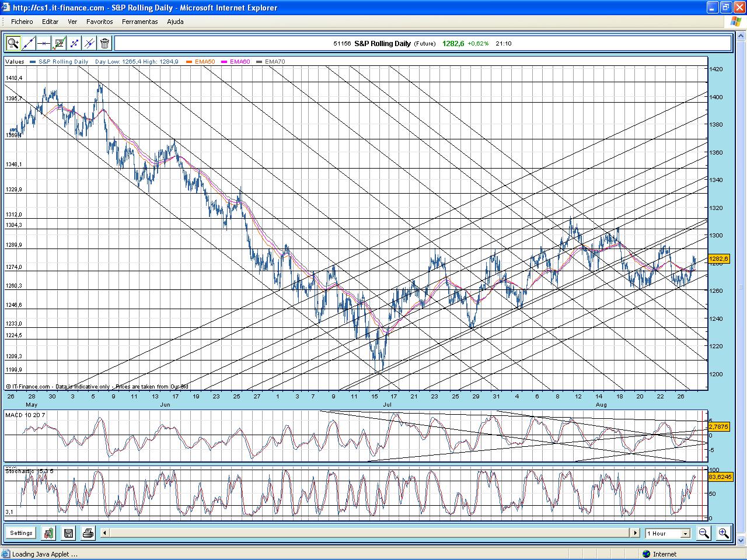This screenshot has height=560, width=747.
Task: Click the yellow 2,7875 MACD value tag
Action: coord(718,426)
